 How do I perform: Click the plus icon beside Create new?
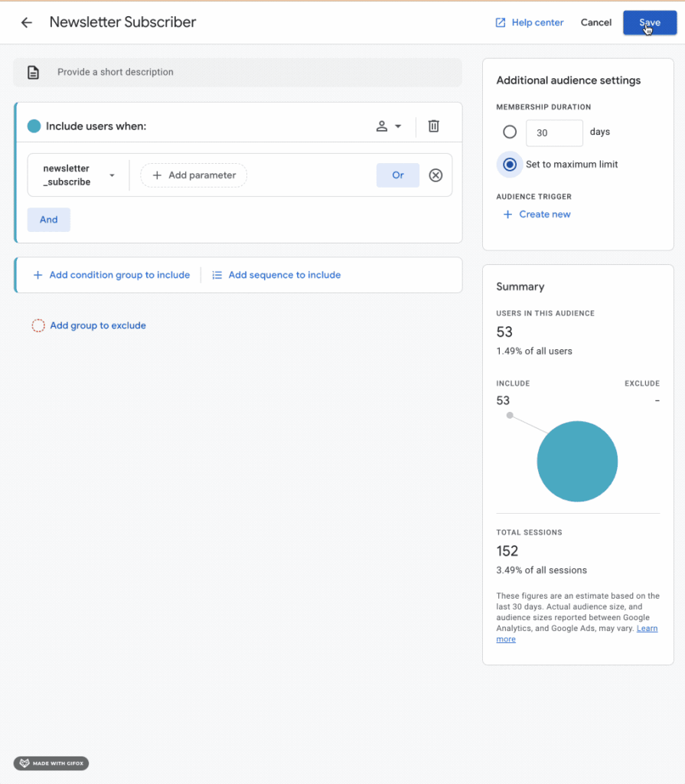pos(507,214)
